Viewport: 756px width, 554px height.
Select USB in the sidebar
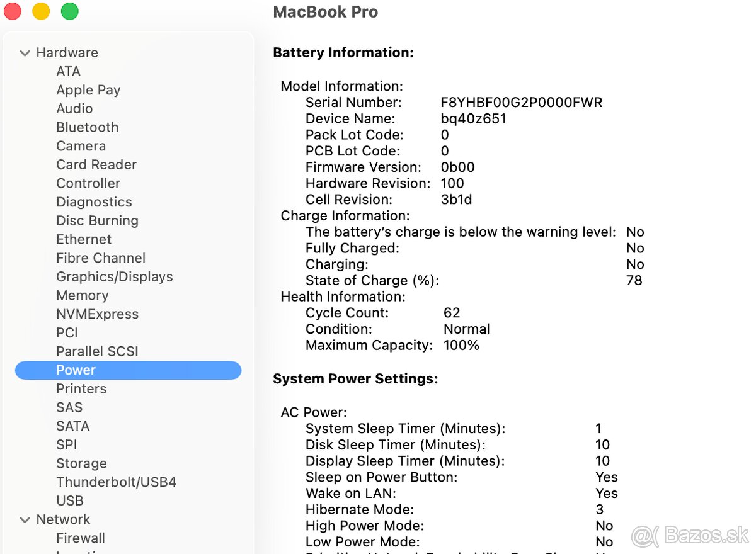point(69,500)
